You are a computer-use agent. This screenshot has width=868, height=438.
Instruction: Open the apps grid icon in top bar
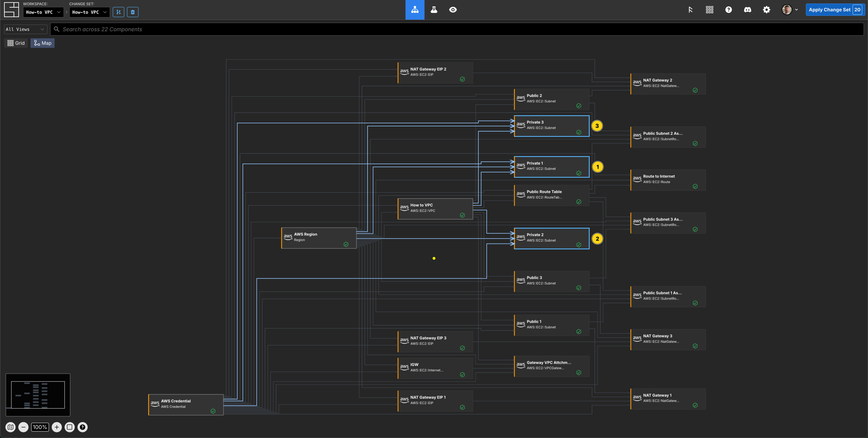[710, 10]
